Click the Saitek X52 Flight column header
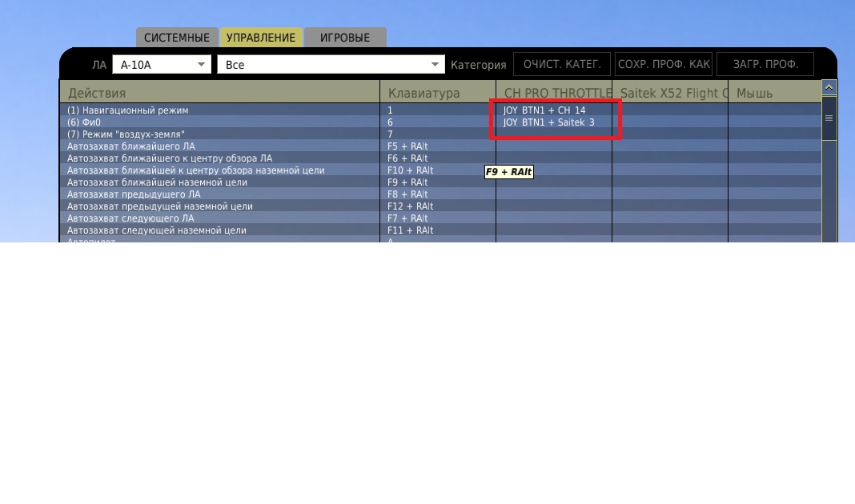This screenshot has height=504, width=855. [x=670, y=93]
